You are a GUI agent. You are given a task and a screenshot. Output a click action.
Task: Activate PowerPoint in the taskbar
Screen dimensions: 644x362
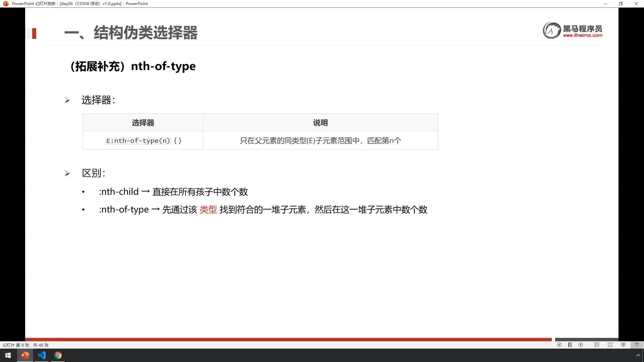tap(25, 355)
